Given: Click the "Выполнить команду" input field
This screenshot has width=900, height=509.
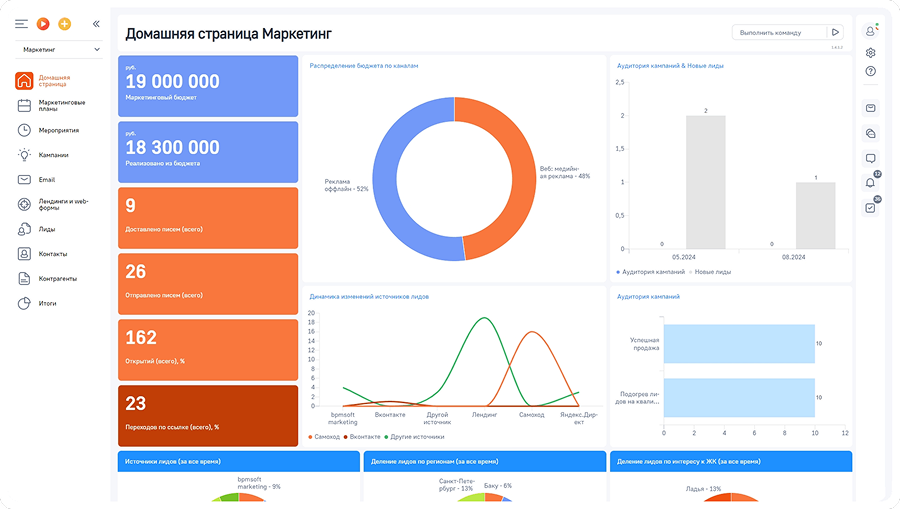Looking at the screenshot, I should (x=779, y=32).
